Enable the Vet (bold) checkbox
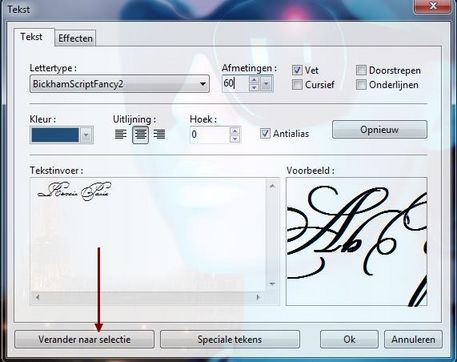The image size is (457, 362). tap(297, 70)
